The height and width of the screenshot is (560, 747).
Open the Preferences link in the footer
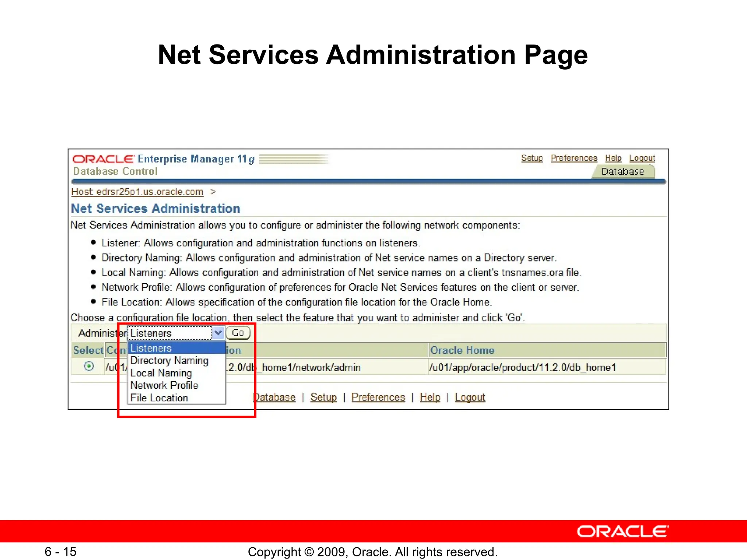[378, 397]
